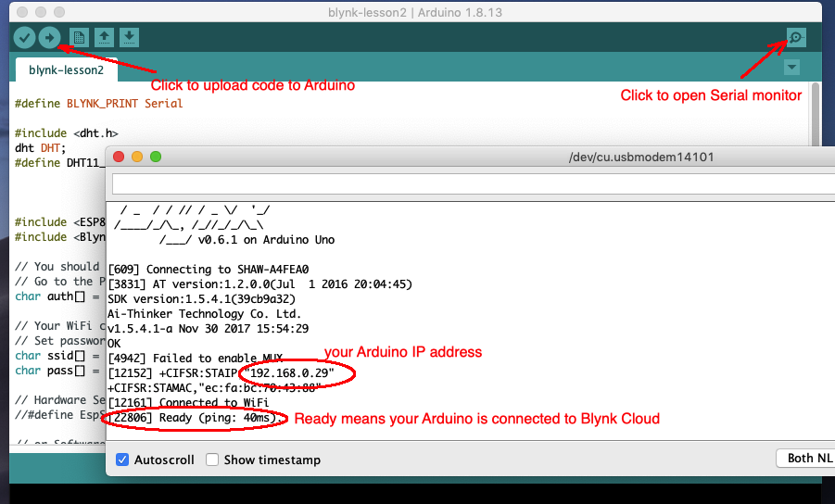Click the Arduino editor vertical scrollbar
The image size is (835, 504).
click(x=815, y=113)
